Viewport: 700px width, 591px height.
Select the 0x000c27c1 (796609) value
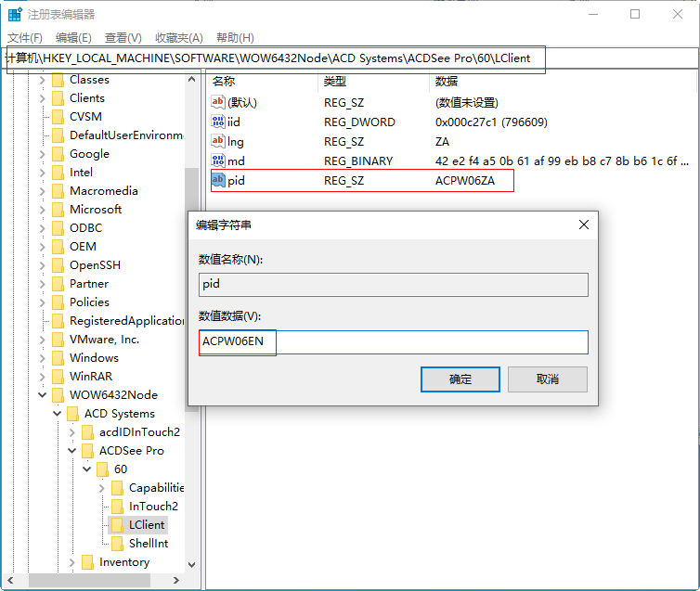491,122
